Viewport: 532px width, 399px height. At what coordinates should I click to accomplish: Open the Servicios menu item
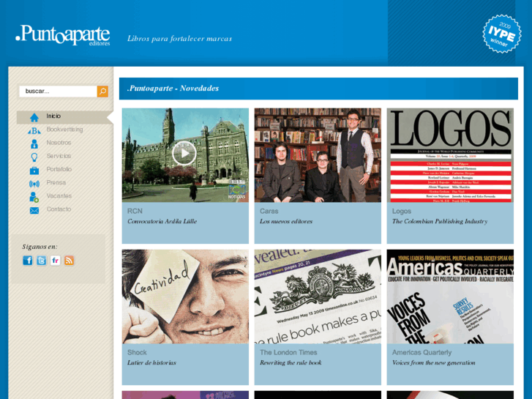pyautogui.click(x=59, y=156)
